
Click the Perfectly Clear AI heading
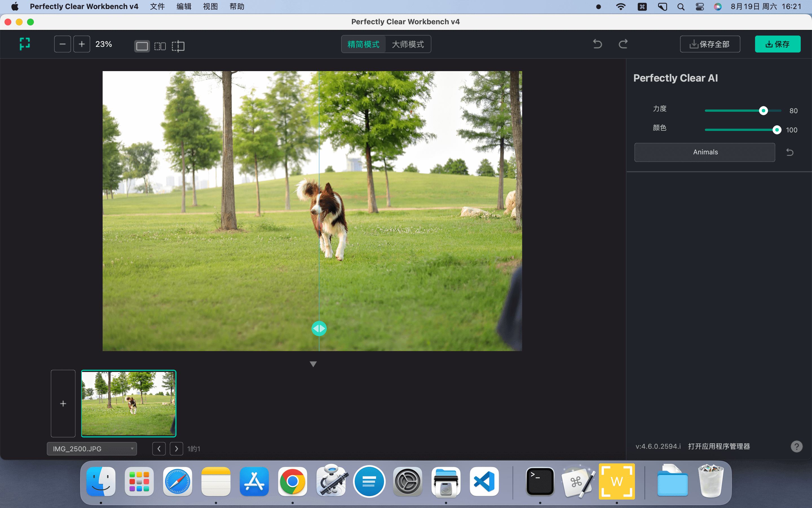coord(676,78)
